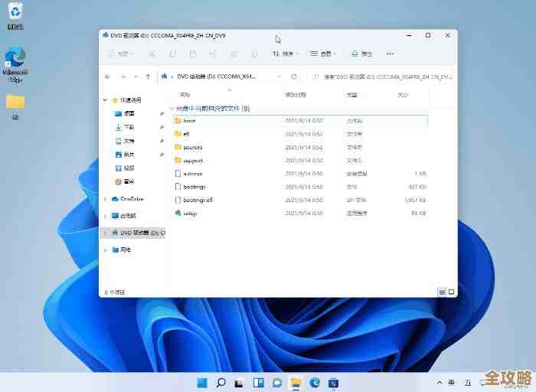This screenshot has width=536, height=392.
Task: Go back with the Back arrow
Action: coord(107,77)
